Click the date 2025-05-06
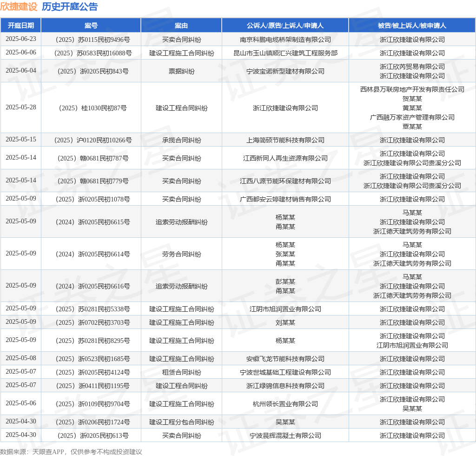The height and width of the screenshot is (456, 476). [20, 403]
